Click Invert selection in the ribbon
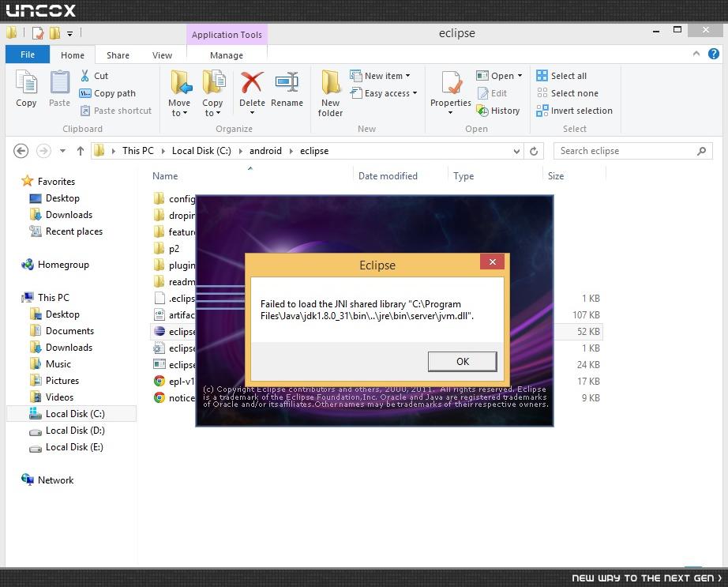 pyautogui.click(x=574, y=111)
